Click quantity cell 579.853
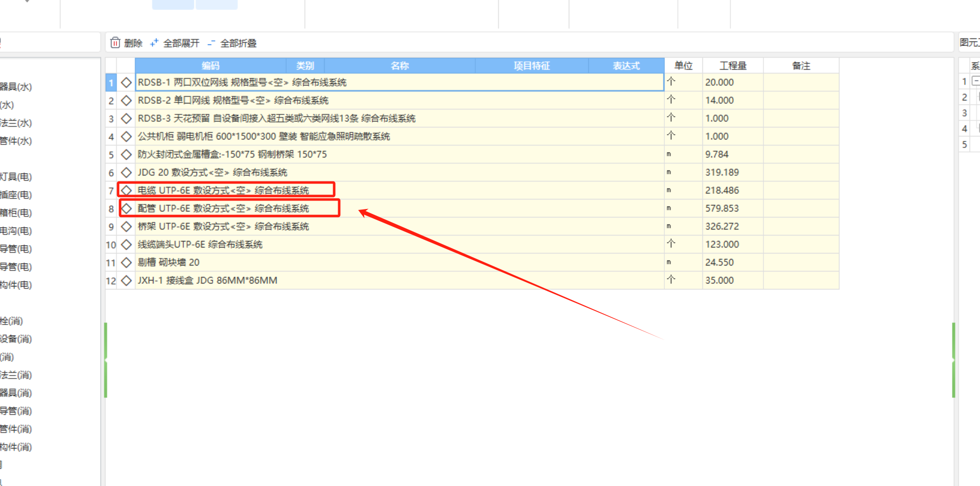980x486 pixels. [x=733, y=208]
